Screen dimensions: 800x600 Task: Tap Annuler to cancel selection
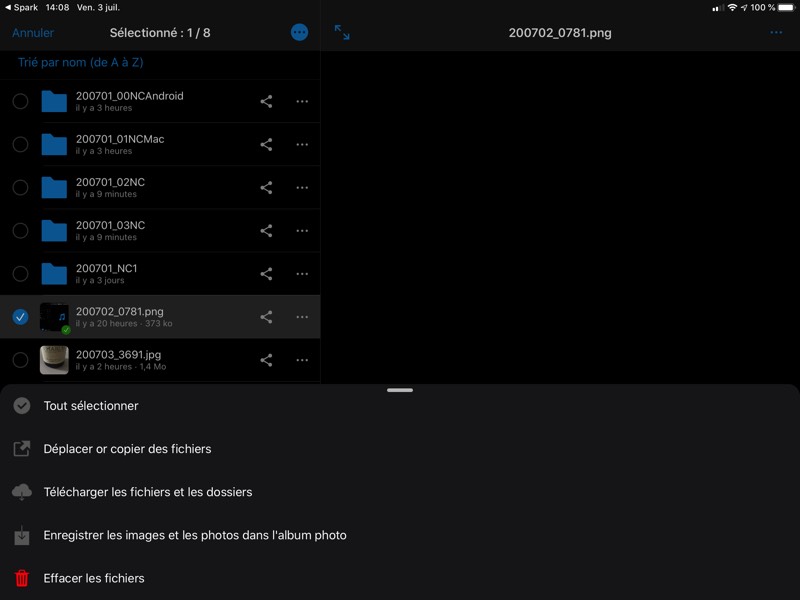click(33, 33)
